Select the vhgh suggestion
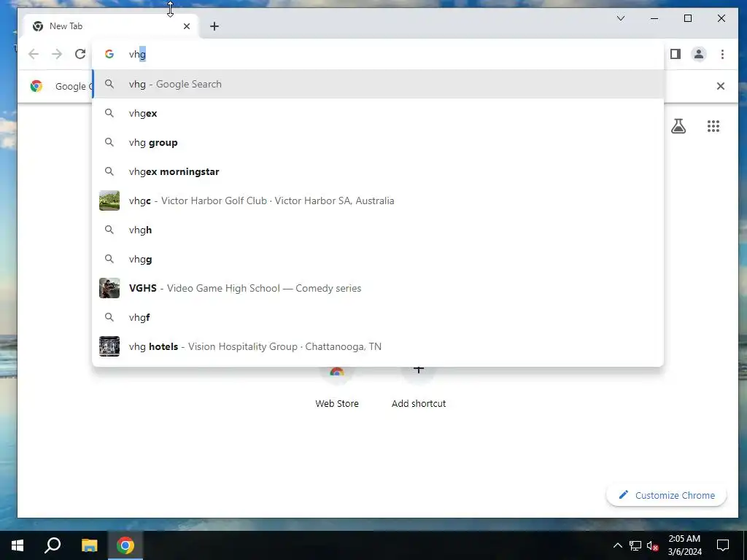Viewport: 747px width, 560px height. [379, 230]
